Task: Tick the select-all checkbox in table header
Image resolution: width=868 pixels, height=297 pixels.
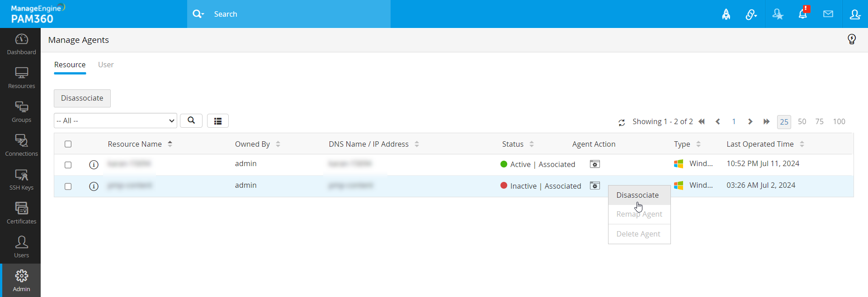Action: [x=68, y=144]
